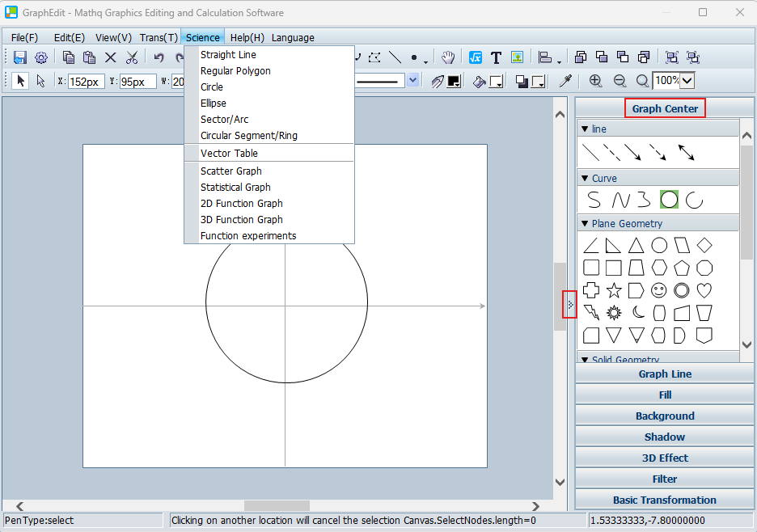This screenshot has width=757, height=532.
Task: Select the Text tool T icon
Action: pos(496,57)
